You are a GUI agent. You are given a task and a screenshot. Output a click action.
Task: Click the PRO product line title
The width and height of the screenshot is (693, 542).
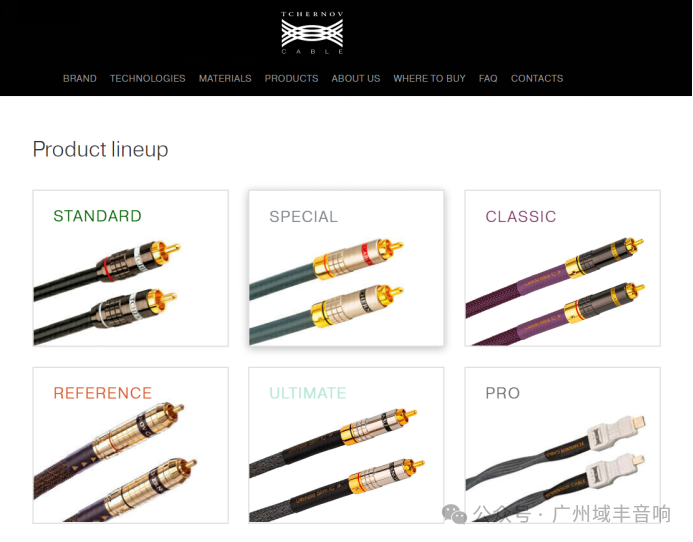tap(503, 393)
